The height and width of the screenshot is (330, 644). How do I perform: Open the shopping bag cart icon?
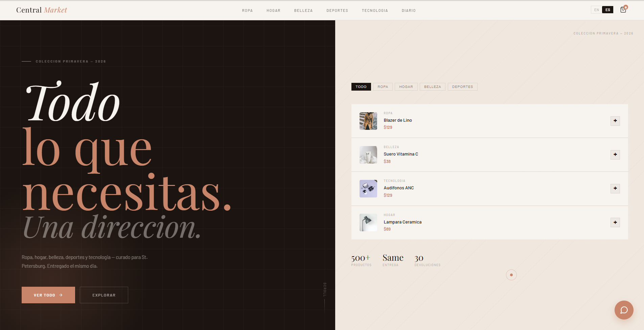[623, 10]
